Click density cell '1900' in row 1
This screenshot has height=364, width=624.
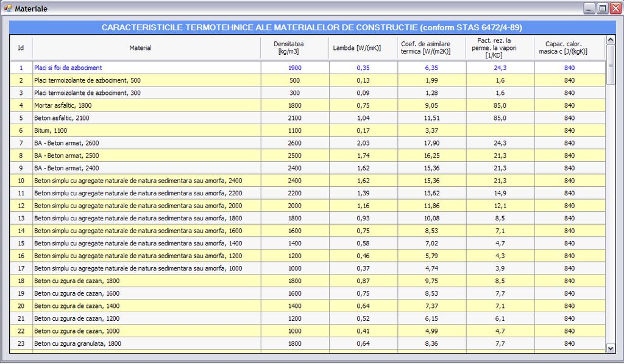tap(295, 68)
